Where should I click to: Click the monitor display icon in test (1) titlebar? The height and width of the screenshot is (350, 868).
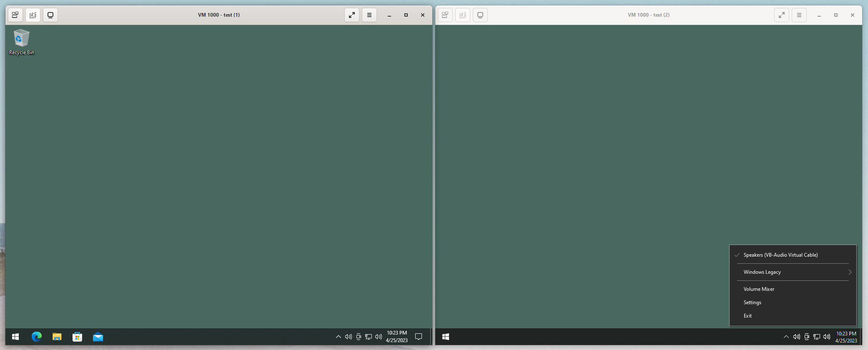(x=50, y=15)
